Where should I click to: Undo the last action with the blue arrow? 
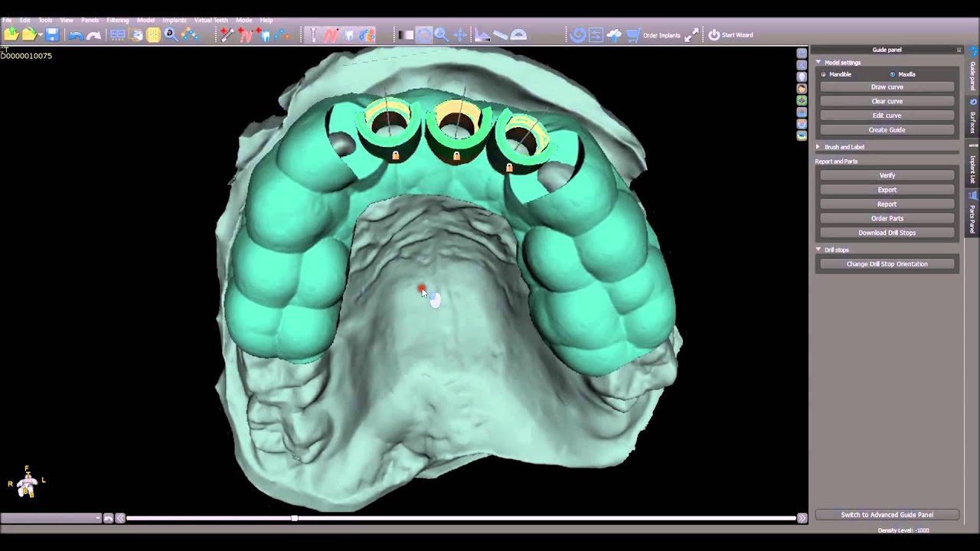click(x=75, y=35)
